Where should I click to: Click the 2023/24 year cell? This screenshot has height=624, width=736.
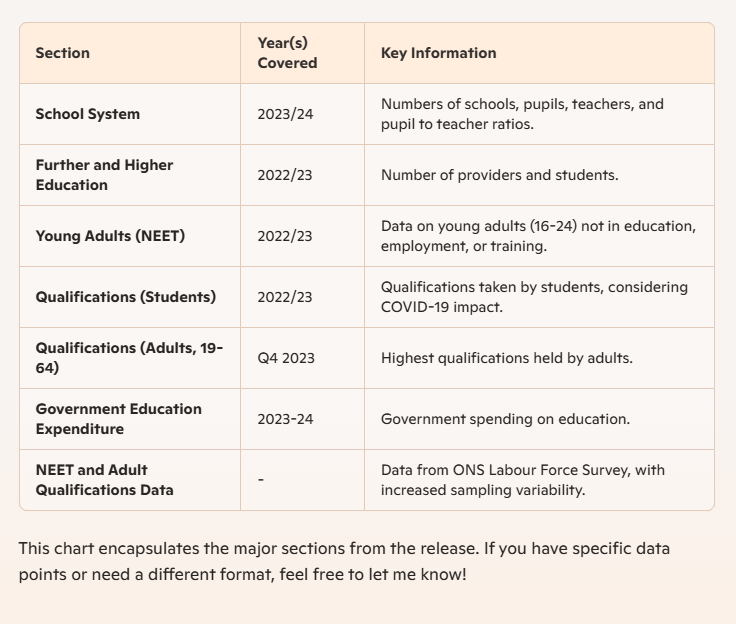285,114
